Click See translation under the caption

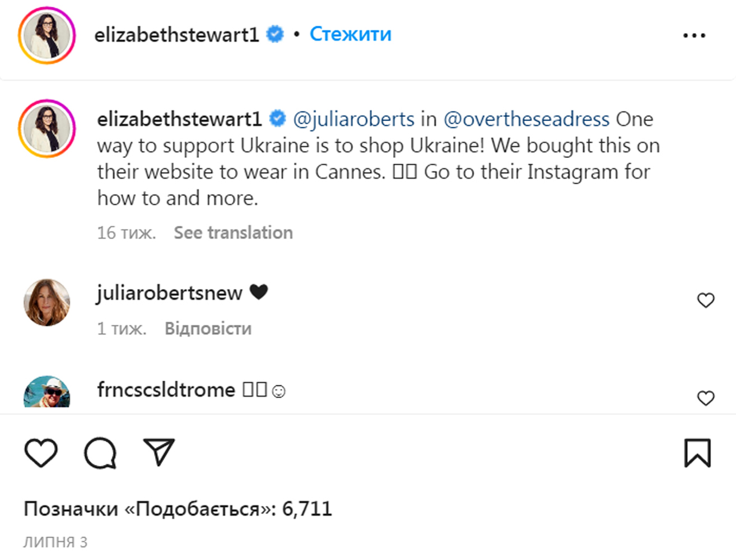[x=233, y=232]
